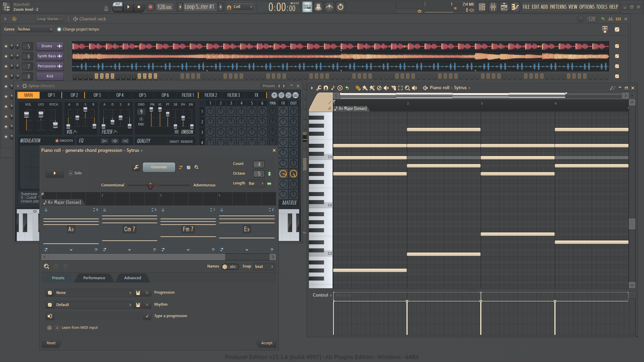Click the Accept button
This screenshot has height=362, width=644.
267,343
